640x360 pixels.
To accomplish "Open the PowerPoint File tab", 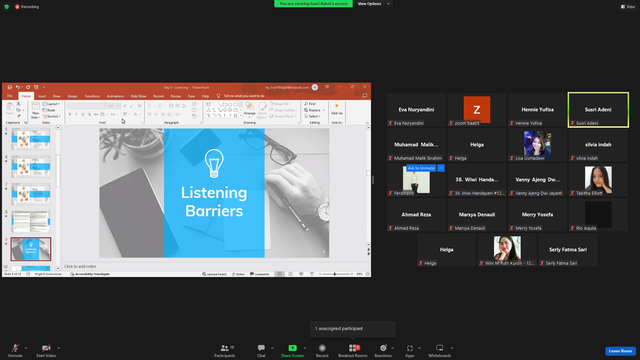I will click(10, 96).
